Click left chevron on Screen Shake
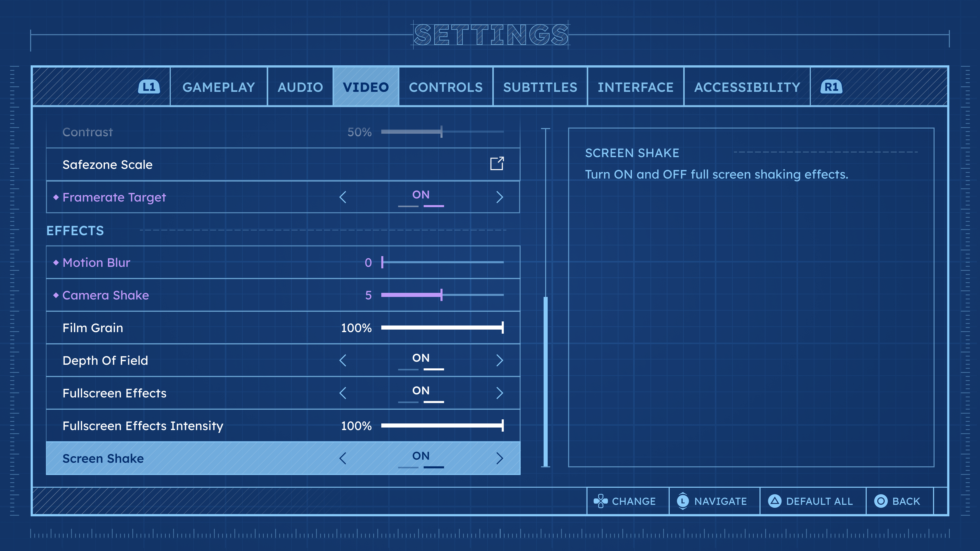Viewport: 980px width, 551px height. 343,458
